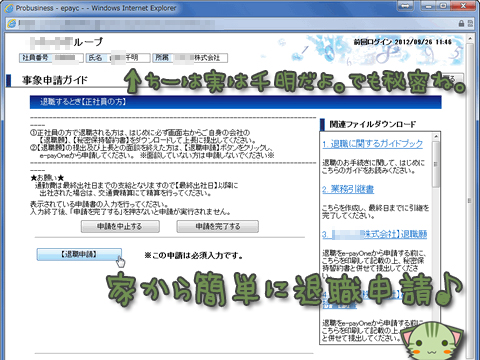The width and height of the screenshot is (480, 360).
Task: Click the page icon in the address bar
Action: pos(12,23)
